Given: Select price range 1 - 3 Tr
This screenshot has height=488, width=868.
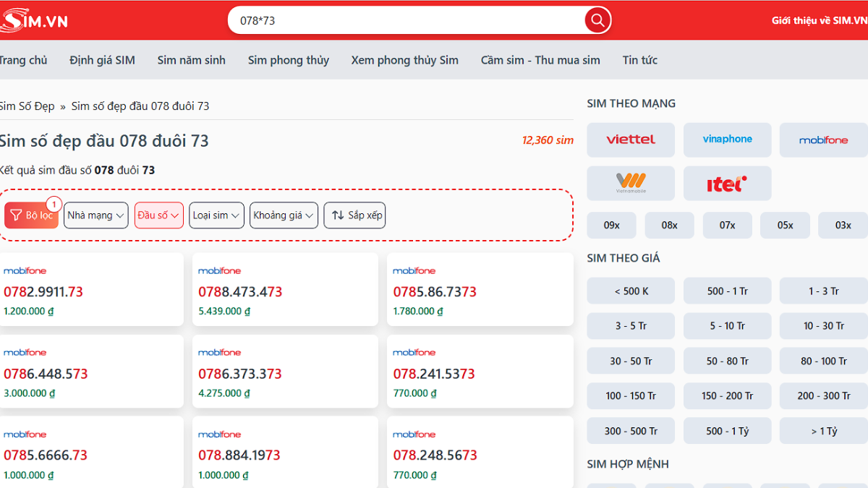Looking at the screenshot, I should pyautogui.click(x=823, y=291).
